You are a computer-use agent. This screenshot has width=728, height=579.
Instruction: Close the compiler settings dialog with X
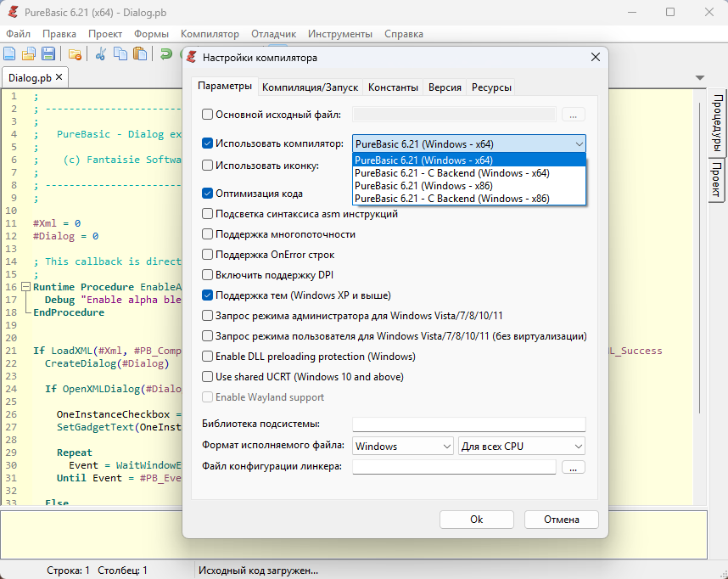[596, 57]
